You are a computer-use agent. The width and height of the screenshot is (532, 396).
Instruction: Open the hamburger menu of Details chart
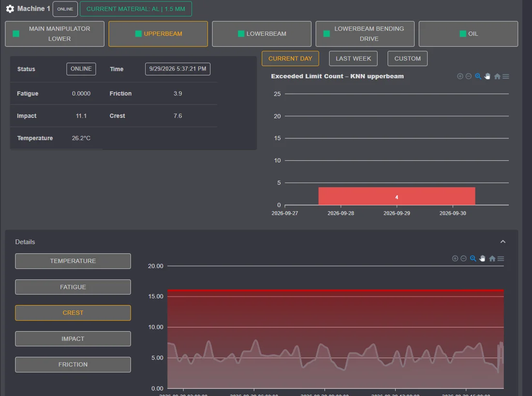coord(501,259)
